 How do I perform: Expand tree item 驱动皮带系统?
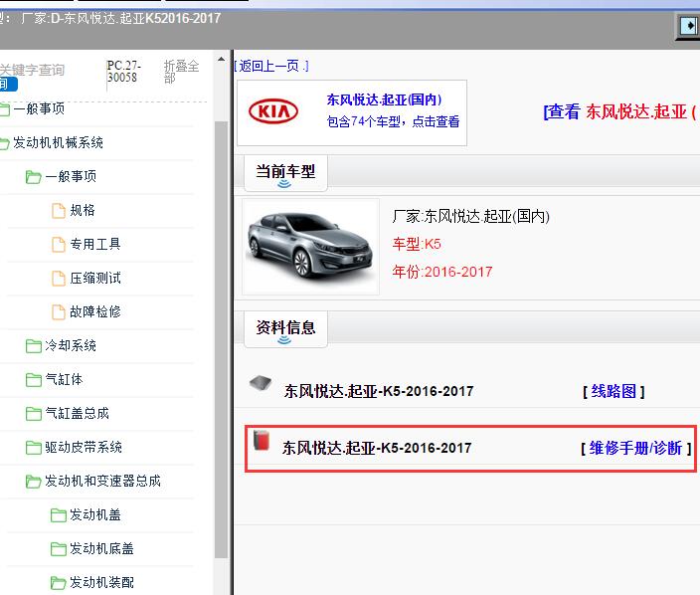[x=84, y=448]
